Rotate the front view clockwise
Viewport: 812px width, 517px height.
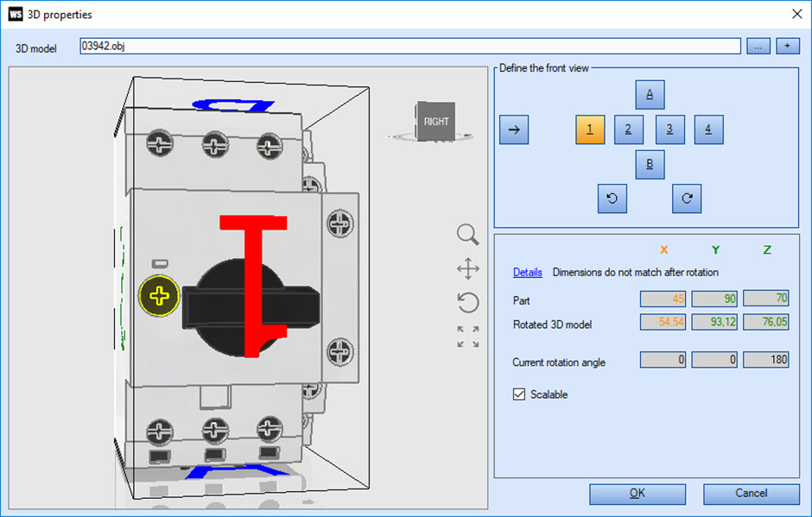687,199
